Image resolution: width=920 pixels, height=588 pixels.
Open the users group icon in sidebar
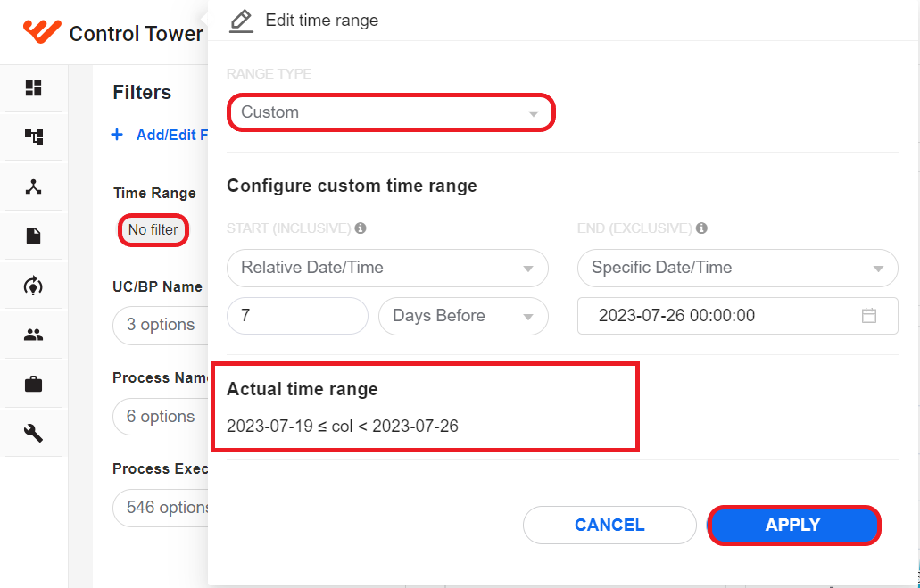tap(33, 335)
